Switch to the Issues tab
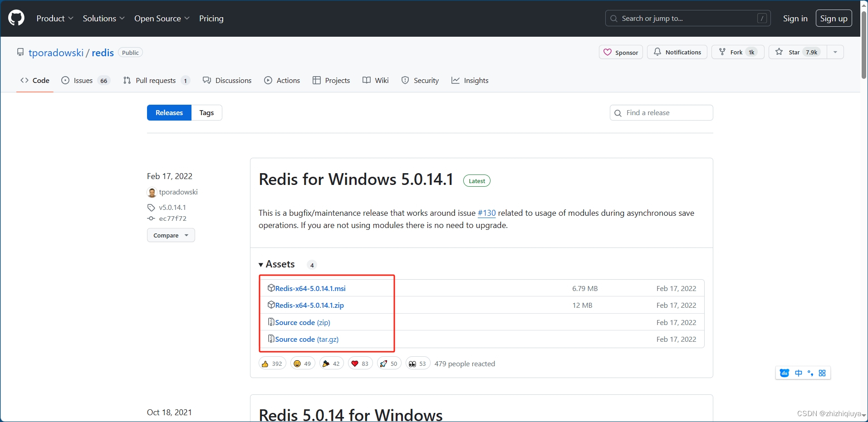The image size is (868, 422). [86, 80]
